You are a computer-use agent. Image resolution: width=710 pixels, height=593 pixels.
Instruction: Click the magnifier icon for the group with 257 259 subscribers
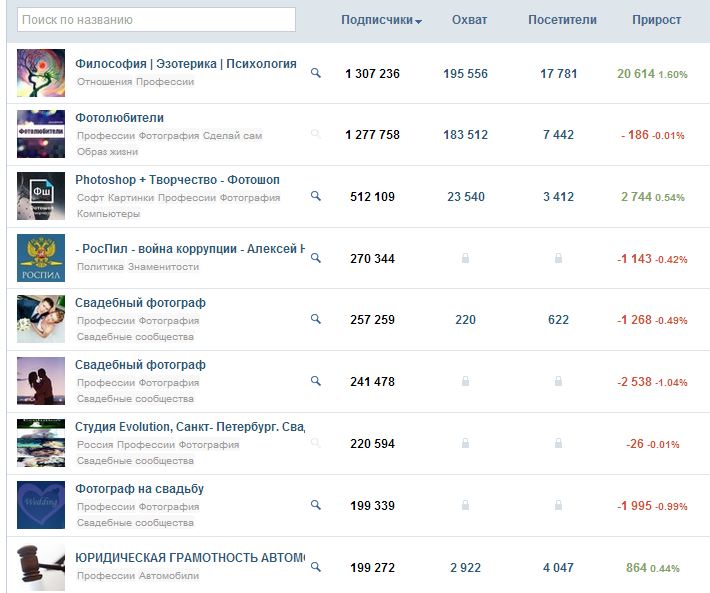tap(316, 320)
